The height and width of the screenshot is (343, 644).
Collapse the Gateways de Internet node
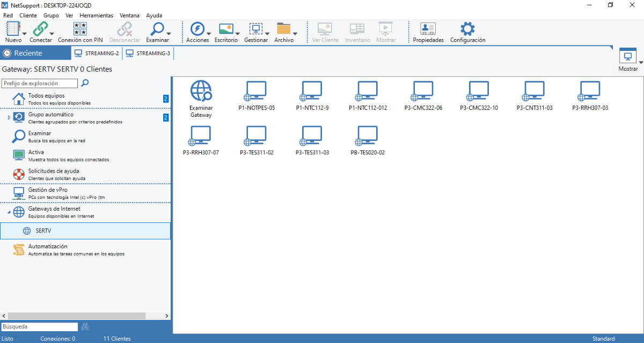(9, 212)
